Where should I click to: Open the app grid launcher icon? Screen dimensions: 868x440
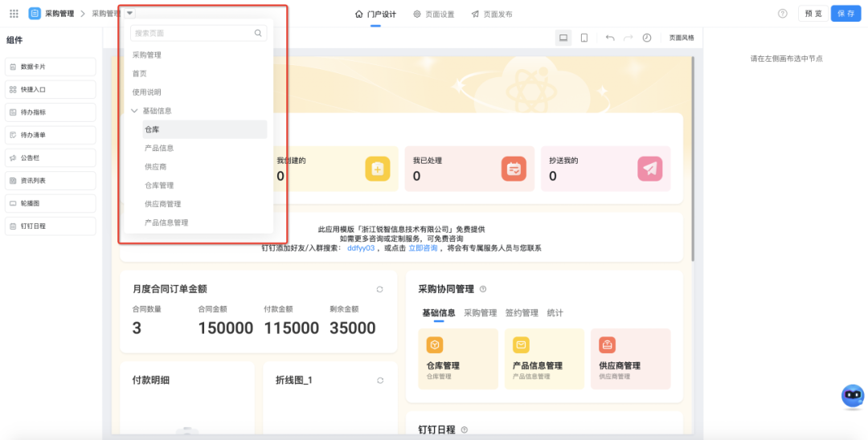[14, 14]
